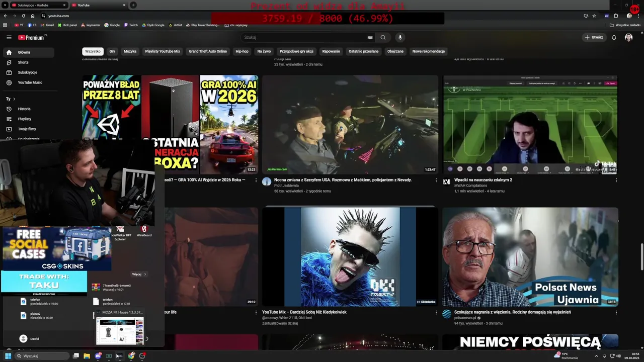The height and width of the screenshot is (362, 644).
Task: Open options for YouTube Mix Bardziej Sobą
Action: tap(436, 312)
